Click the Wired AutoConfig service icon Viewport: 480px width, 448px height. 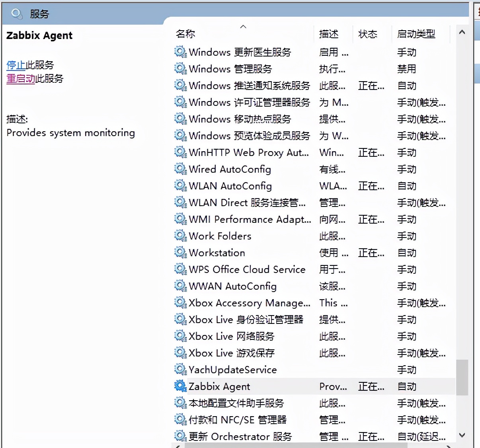click(x=180, y=169)
